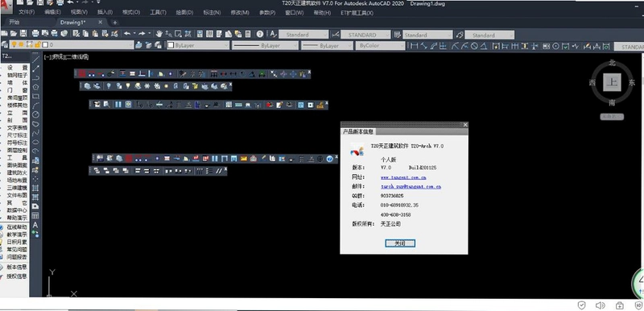Click the Multileader Style icon
The image size is (644, 311).
(x=460, y=35)
